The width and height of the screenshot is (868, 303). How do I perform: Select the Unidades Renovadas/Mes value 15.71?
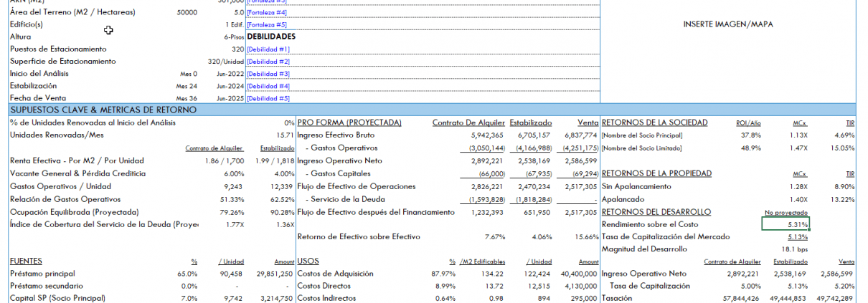pyautogui.click(x=285, y=135)
